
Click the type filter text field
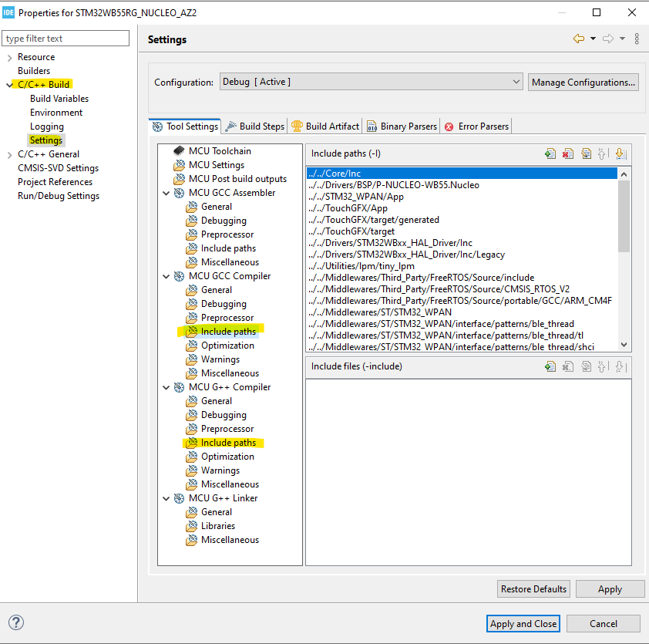click(66, 39)
